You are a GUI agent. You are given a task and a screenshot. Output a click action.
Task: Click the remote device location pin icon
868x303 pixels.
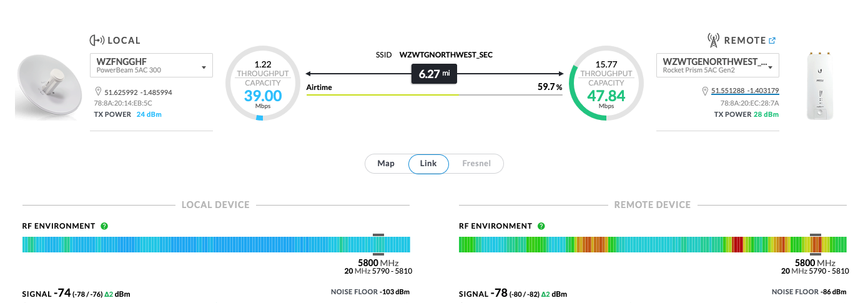(x=706, y=91)
